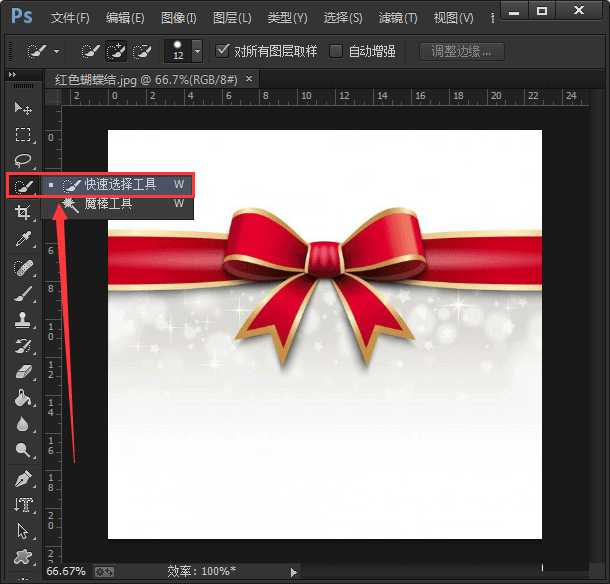The image size is (610, 584).
Task: Click the Subtract from selection mode icon
Action: 142,51
